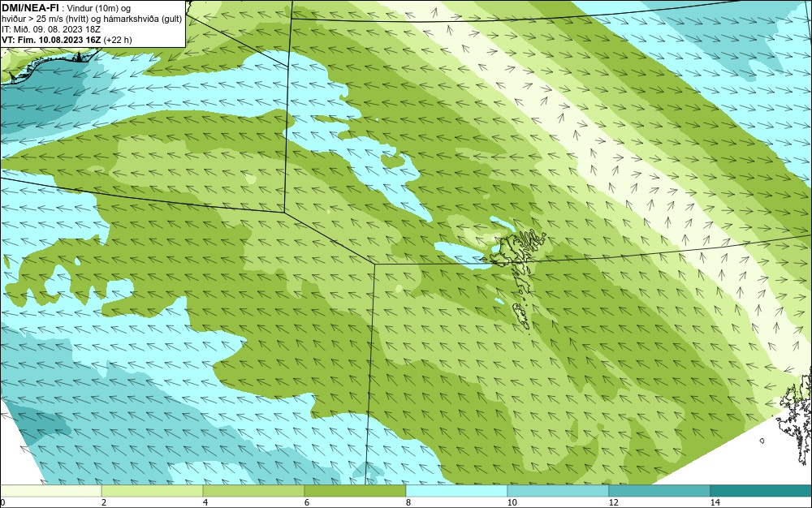812x508 pixels.
Task: Click the 'VT: Fim. 10.08.2023 16Z' valid time
Action: click(51, 40)
